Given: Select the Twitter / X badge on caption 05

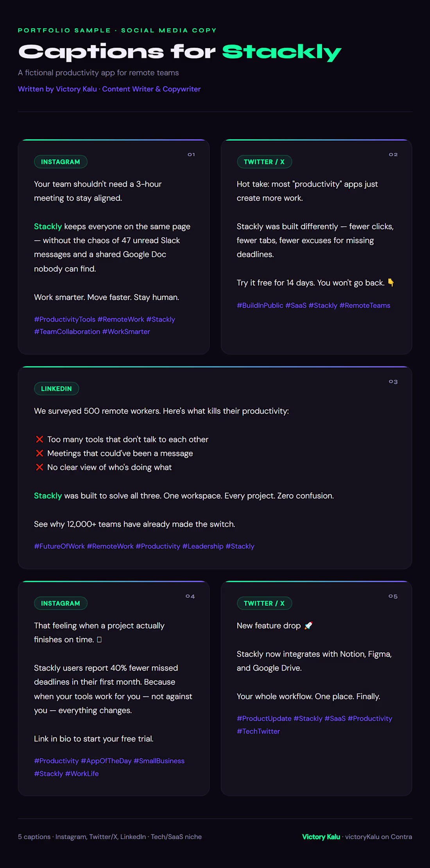Looking at the screenshot, I should 264,603.
